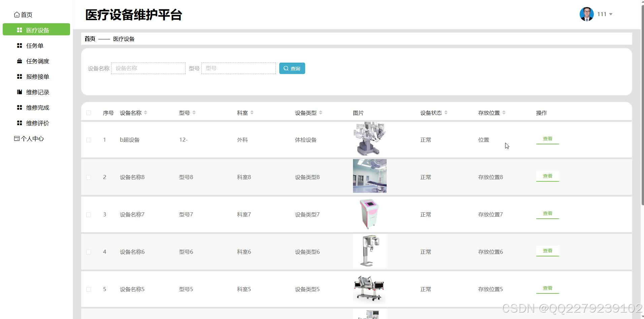Open the 设备名称7 pink machine image
This screenshot has width=644, height=319.
[369, 213]
